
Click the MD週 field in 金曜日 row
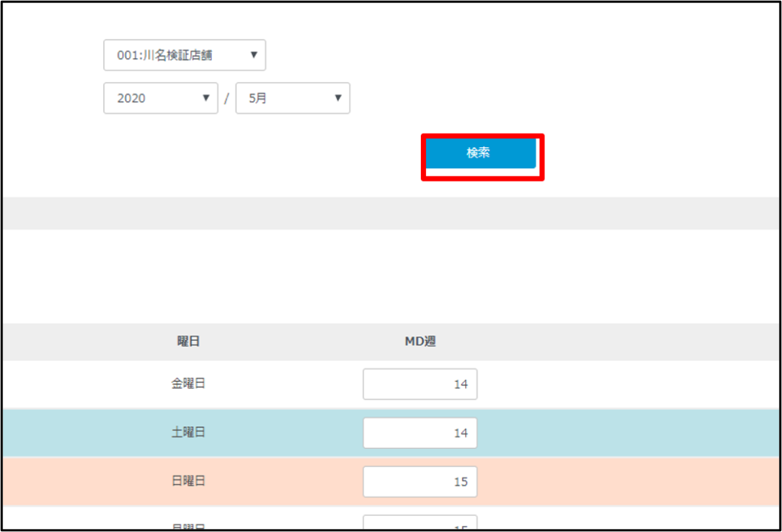click(420, 384)
